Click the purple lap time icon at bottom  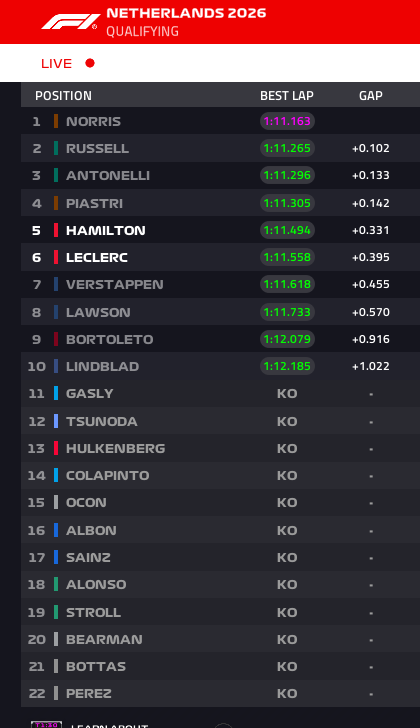click(x=46, y=724)
